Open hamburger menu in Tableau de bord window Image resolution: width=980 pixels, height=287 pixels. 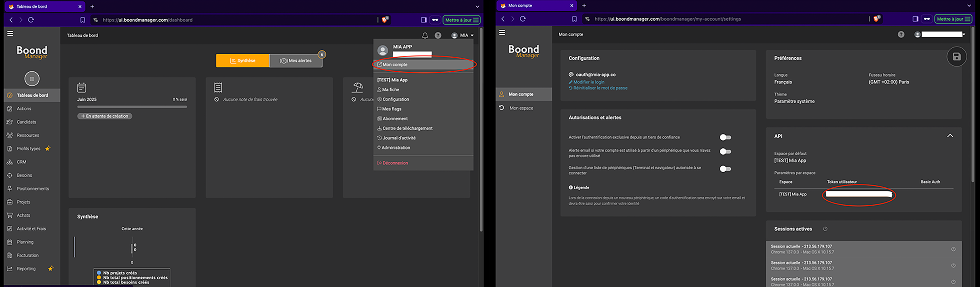(10, 34)
